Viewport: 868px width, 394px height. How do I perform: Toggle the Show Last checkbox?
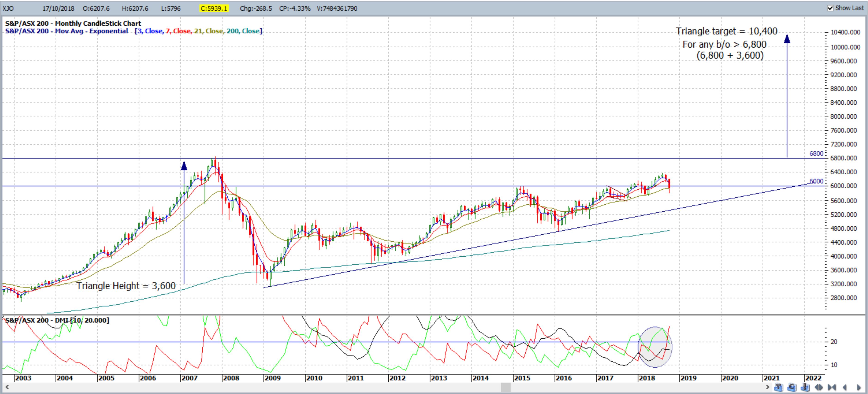pyautogui.click(x=830, y=8)
